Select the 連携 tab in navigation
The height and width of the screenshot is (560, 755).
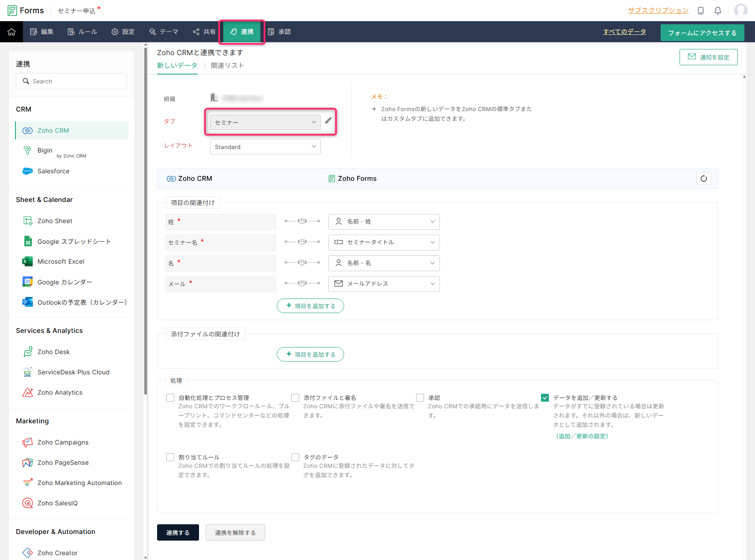click(x=242, y=32)
